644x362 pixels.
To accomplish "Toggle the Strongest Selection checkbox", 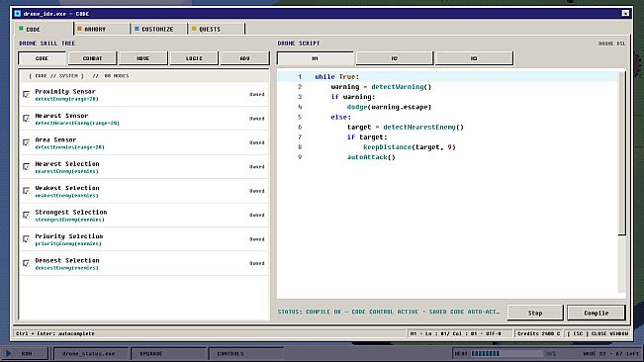I will 27,215.
